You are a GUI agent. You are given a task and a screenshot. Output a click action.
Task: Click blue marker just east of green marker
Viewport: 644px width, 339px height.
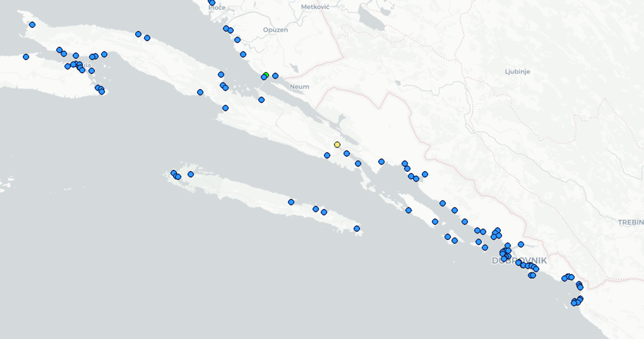pyautogui.click(x=275, y=76)
